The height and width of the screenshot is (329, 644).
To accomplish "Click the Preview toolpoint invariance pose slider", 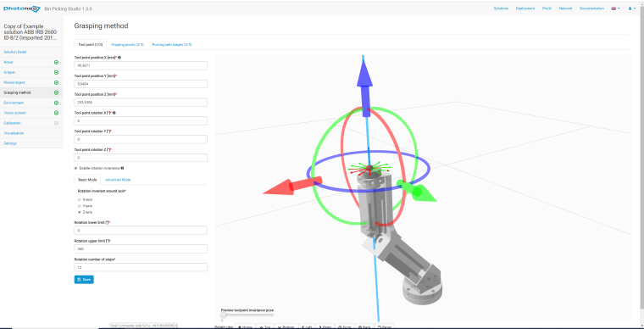I will tap(247, 315).
